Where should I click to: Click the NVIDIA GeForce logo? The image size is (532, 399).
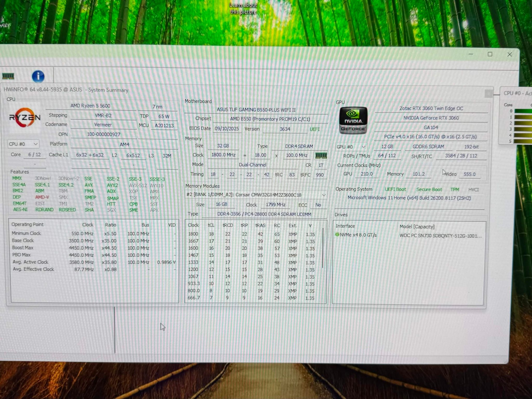(353, 121)
